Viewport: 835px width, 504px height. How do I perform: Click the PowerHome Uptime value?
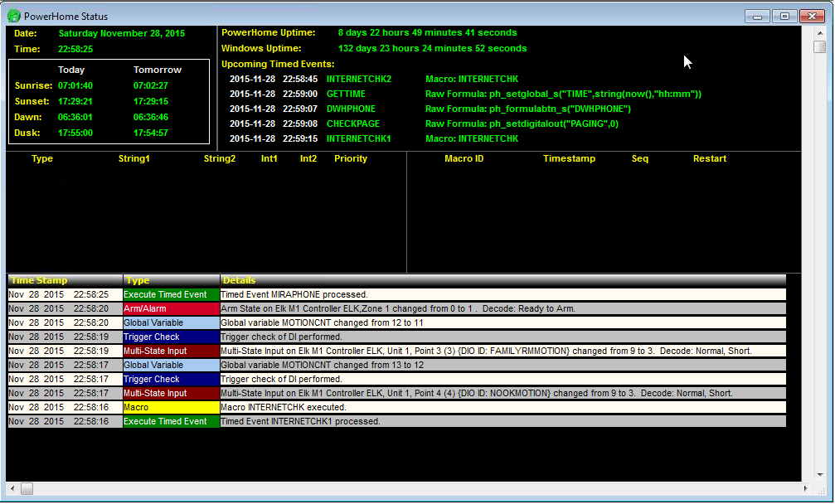click(427, 32)
